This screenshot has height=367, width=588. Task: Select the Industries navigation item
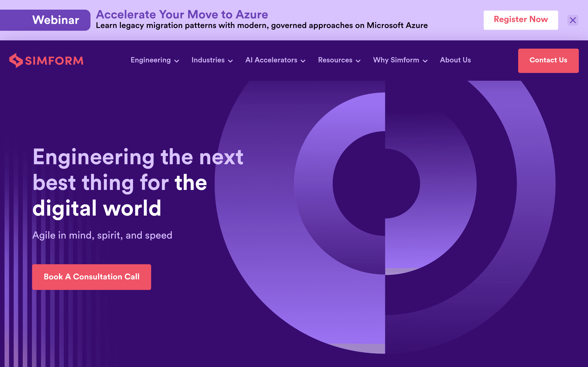[208, 60]
